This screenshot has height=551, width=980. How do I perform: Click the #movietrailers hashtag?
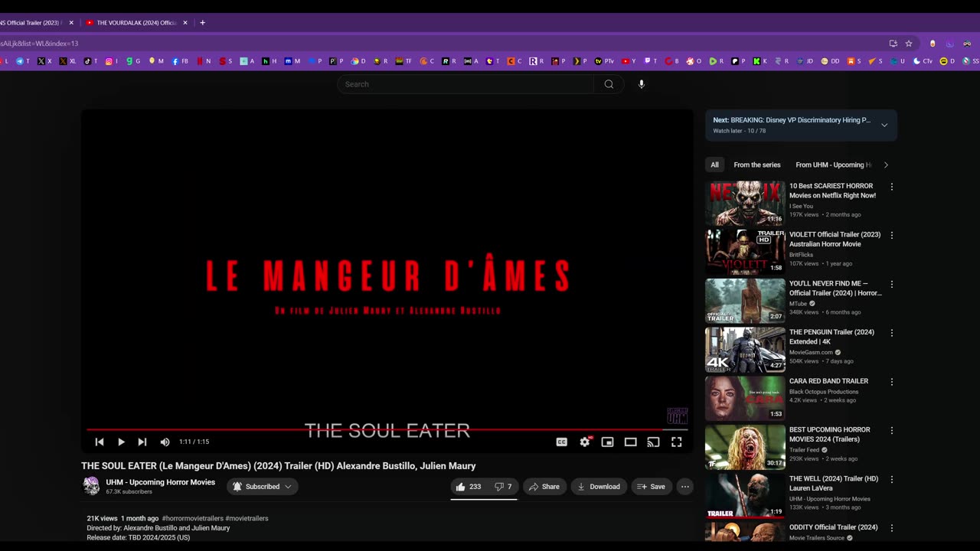[x=247, y=518]
